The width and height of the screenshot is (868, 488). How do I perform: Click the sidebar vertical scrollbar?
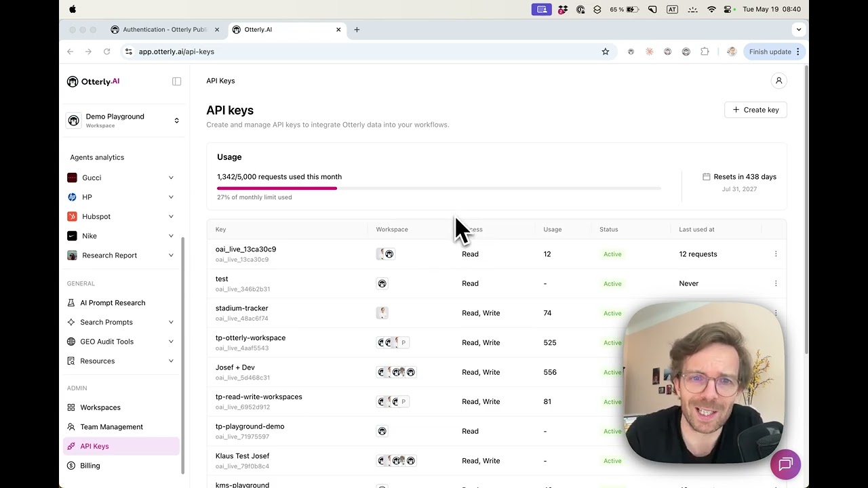click(x=182, y=355)
